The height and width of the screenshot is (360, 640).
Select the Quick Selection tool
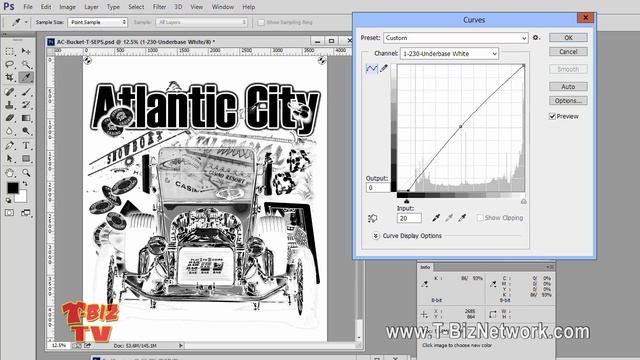(x=26, y=64)
